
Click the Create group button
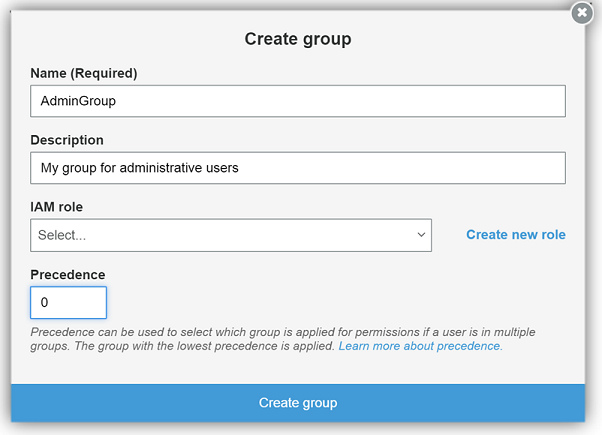tap(298, 403)
